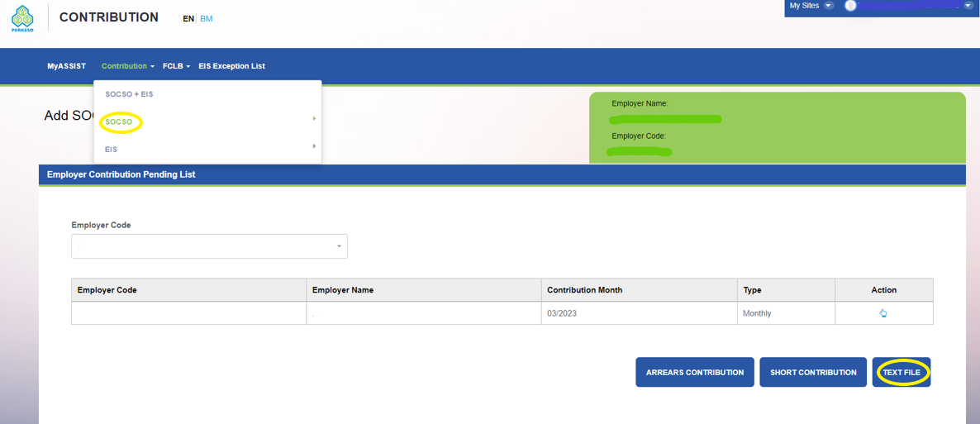Expand the EIS submenu arrow
Screen dimensions: 980x424
(314, 145)
